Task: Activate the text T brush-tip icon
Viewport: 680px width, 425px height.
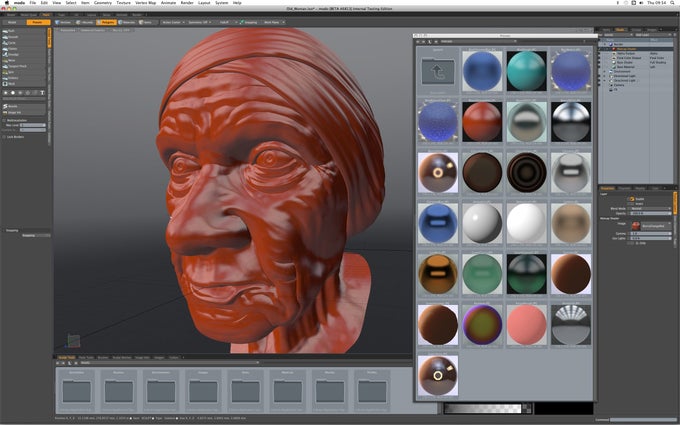Action: (42, 93)
